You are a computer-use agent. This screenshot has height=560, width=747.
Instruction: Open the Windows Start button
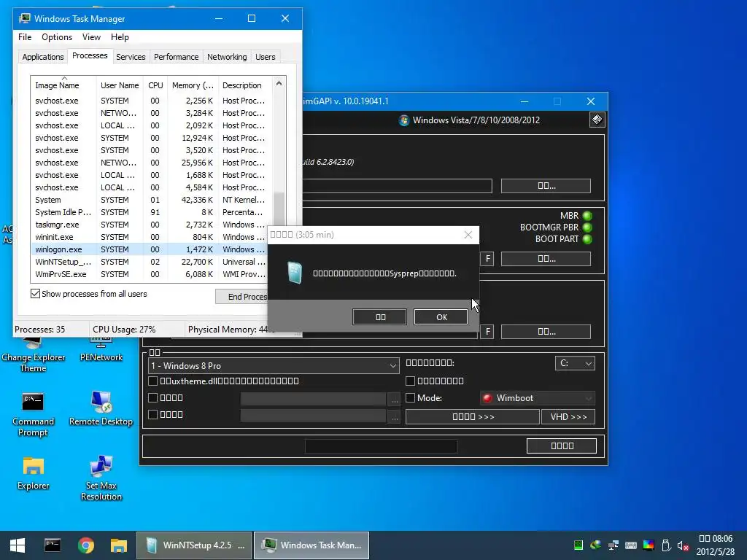18,545
